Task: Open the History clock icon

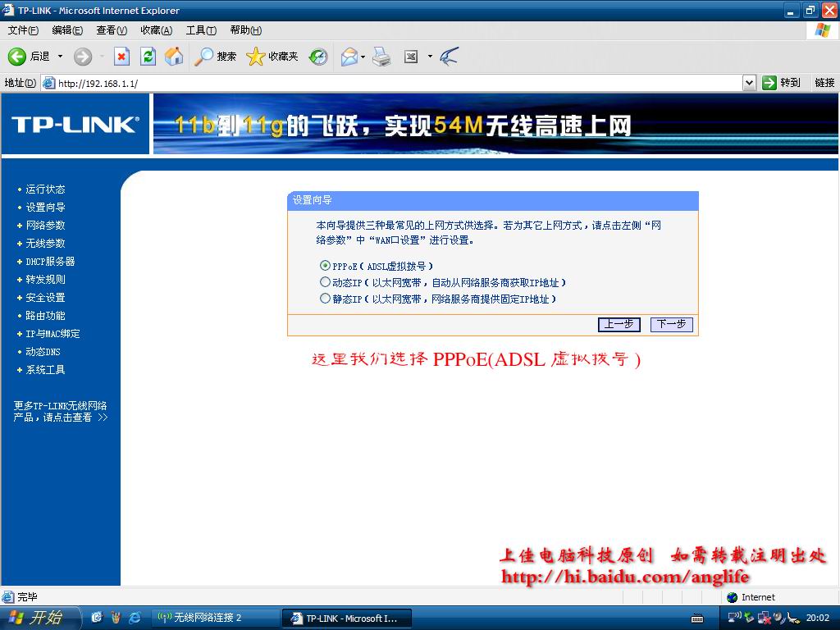Action: [318, 57]
